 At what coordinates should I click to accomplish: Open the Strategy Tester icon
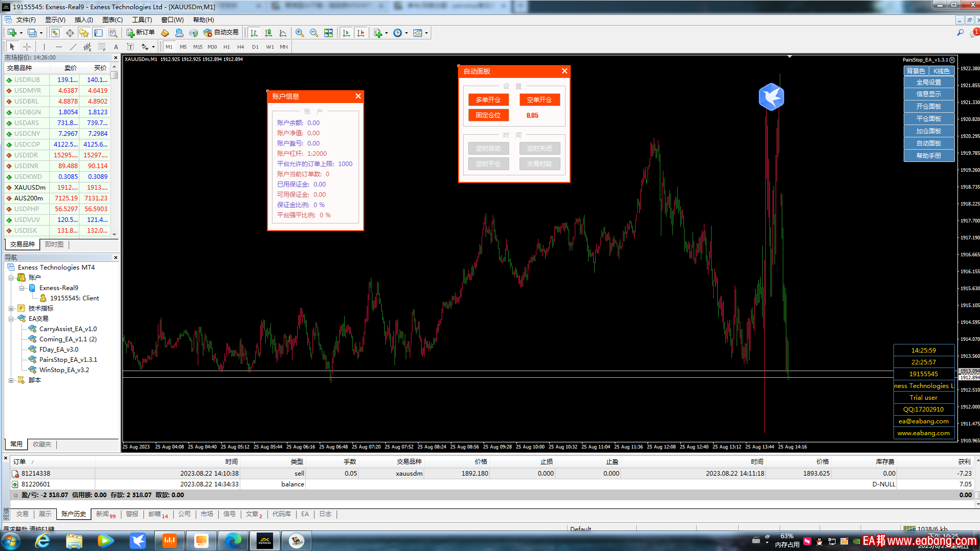pos(113,33)
